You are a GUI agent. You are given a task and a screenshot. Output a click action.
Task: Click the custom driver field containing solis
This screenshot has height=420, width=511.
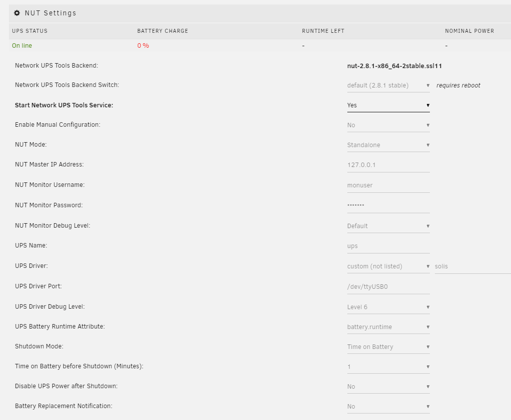(x=473, y=266)
